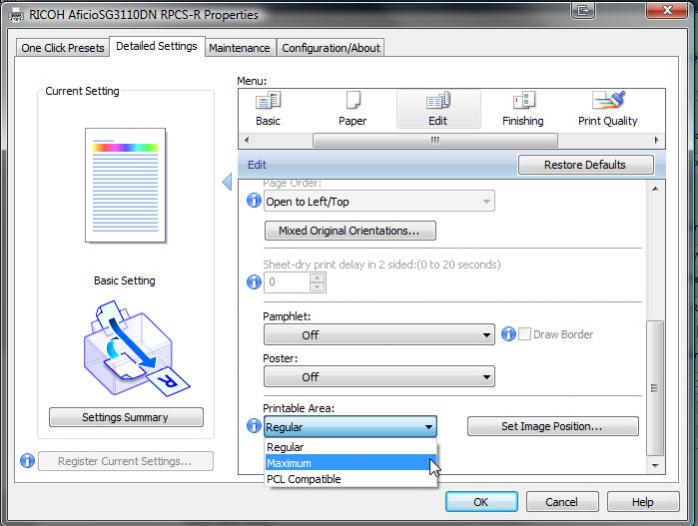
Task: Select the Edit menu icon
Action: pyautogui.click(x=438, y=109)
